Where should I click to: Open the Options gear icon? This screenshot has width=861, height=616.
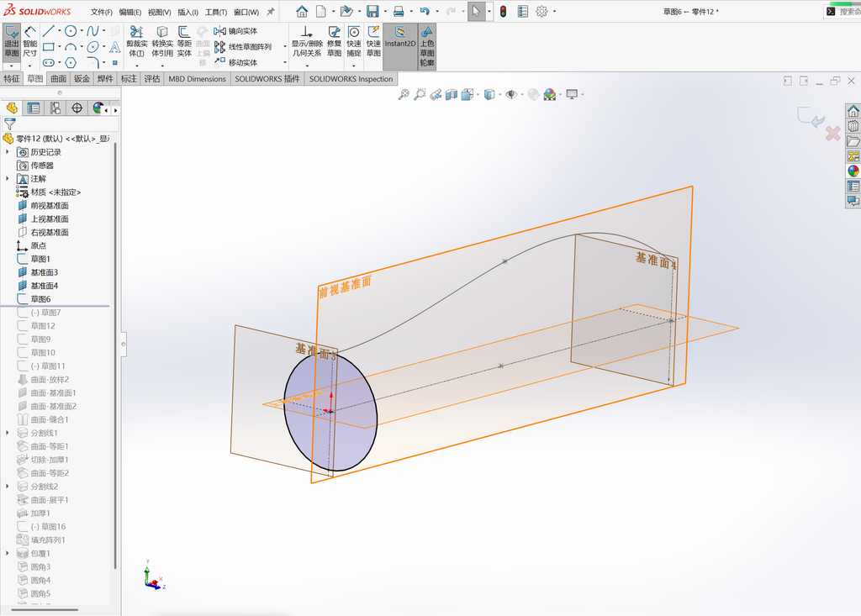pyautogui.click(x=541, y=11)
